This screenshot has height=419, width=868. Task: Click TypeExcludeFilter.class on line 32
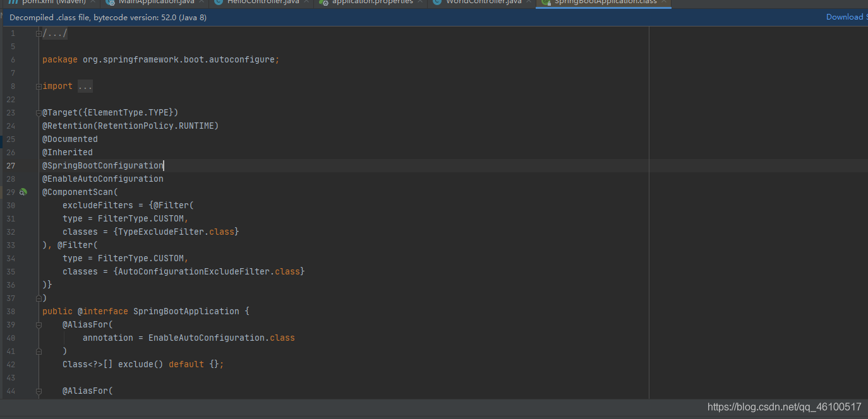(176, 232)
